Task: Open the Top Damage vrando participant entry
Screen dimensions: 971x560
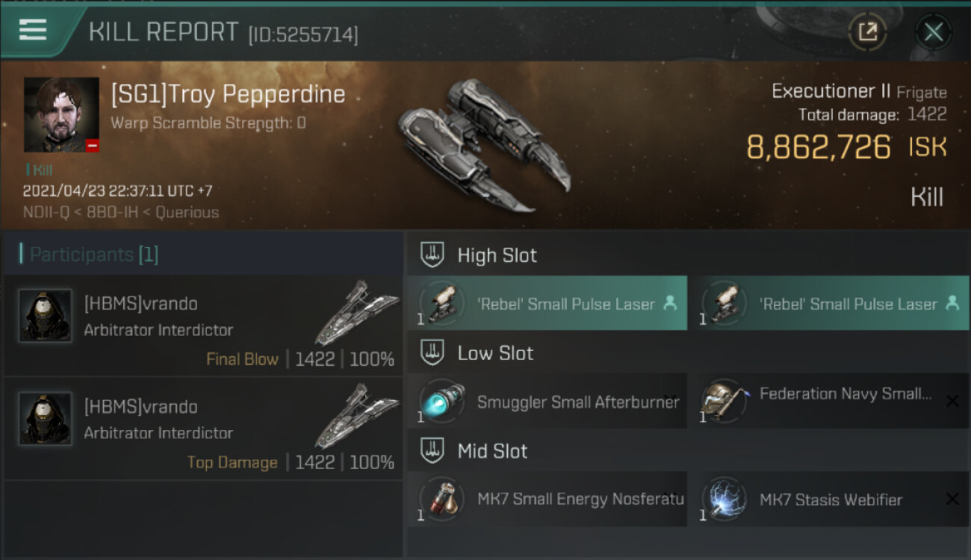Action: click(x=203, y=429)
